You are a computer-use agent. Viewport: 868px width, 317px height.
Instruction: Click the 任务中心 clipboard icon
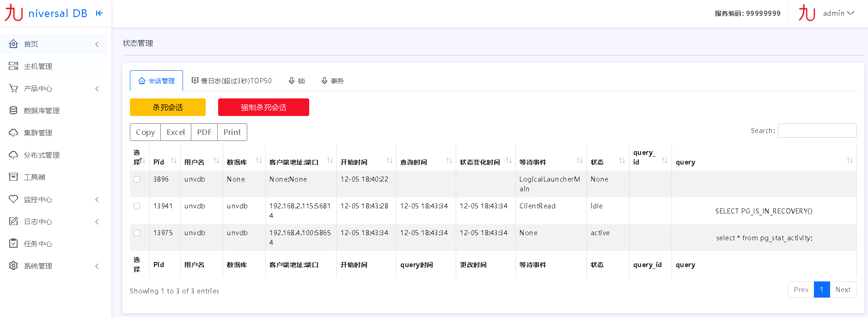click(x=13, y=244)
